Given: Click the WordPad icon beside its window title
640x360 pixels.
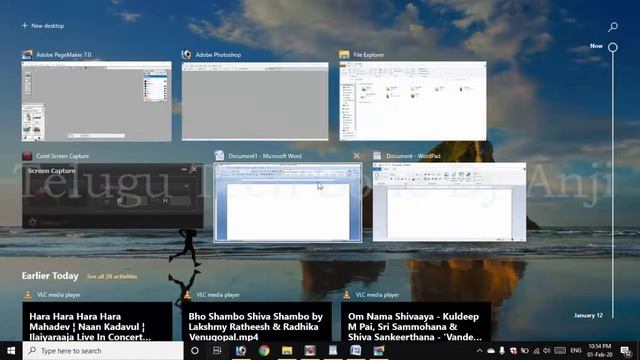Looking at the screenshot, I should click(x=377, y=156).
